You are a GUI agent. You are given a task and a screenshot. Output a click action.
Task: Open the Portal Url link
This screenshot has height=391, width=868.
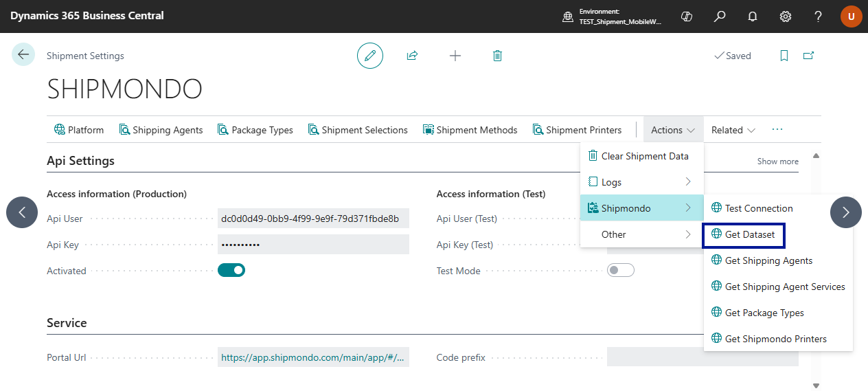click(x=313, y=357)
